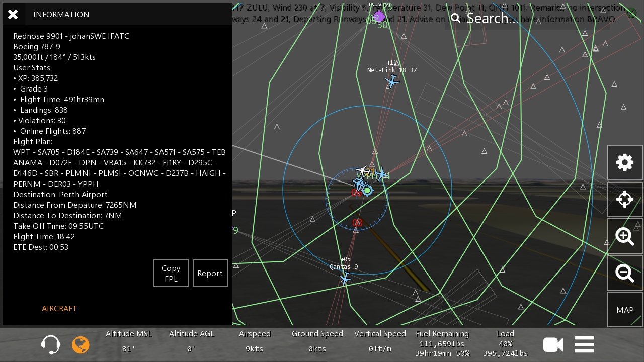
Task: Open the orange globe icon
Action: pos(80,345)
